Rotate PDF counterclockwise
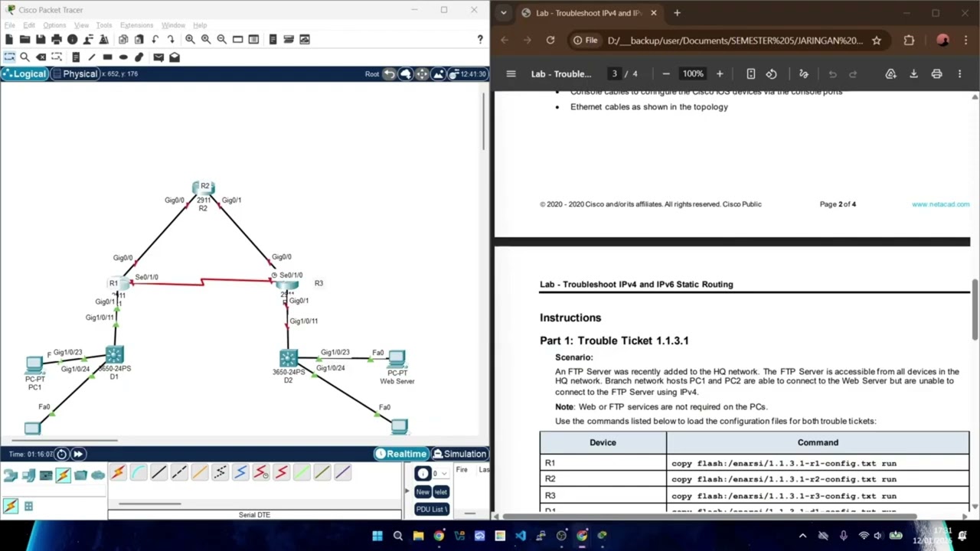 coord(771,74)
